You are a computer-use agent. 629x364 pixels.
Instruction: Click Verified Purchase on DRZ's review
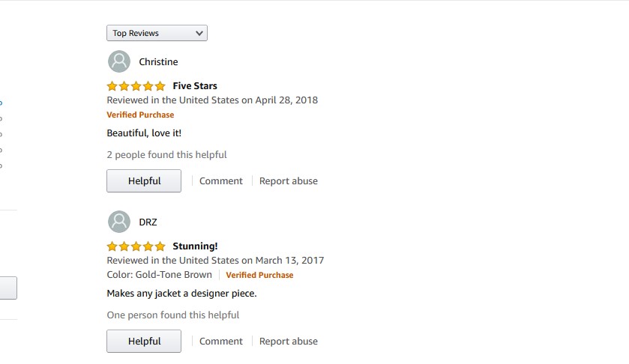pyautogui.click(x=259, y=276)
